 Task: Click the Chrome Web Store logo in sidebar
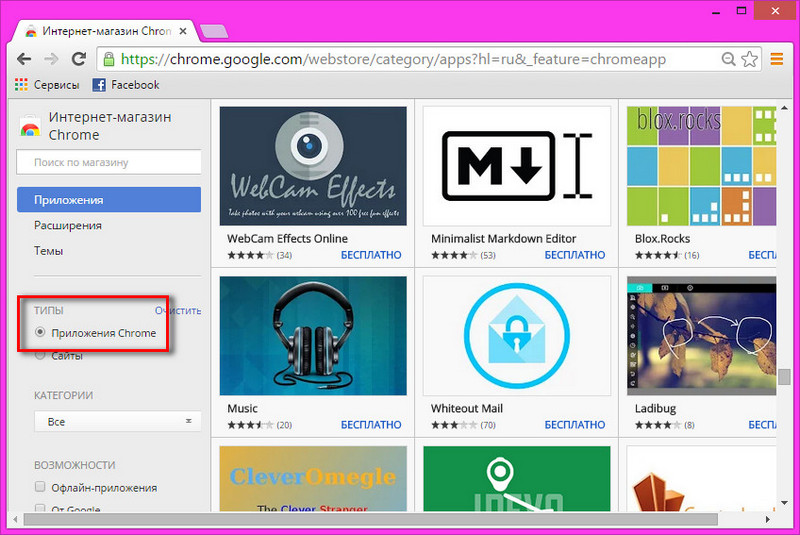(30, 126)
